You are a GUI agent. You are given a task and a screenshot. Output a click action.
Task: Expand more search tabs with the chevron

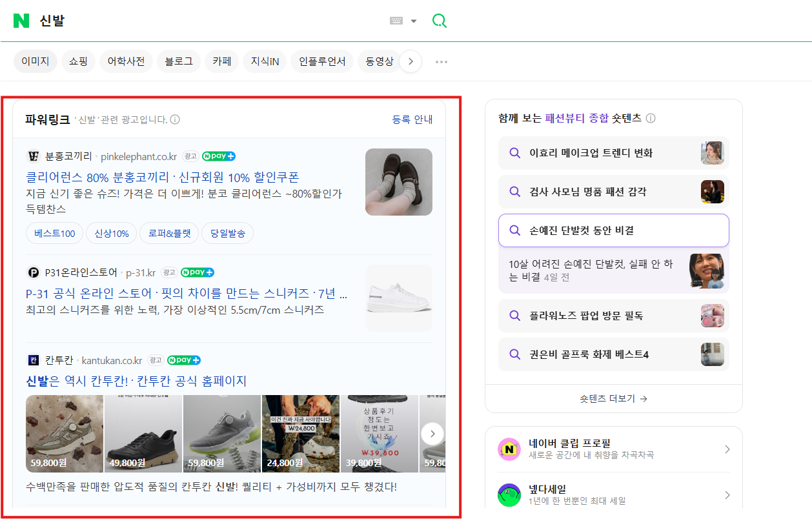point(411,61)
